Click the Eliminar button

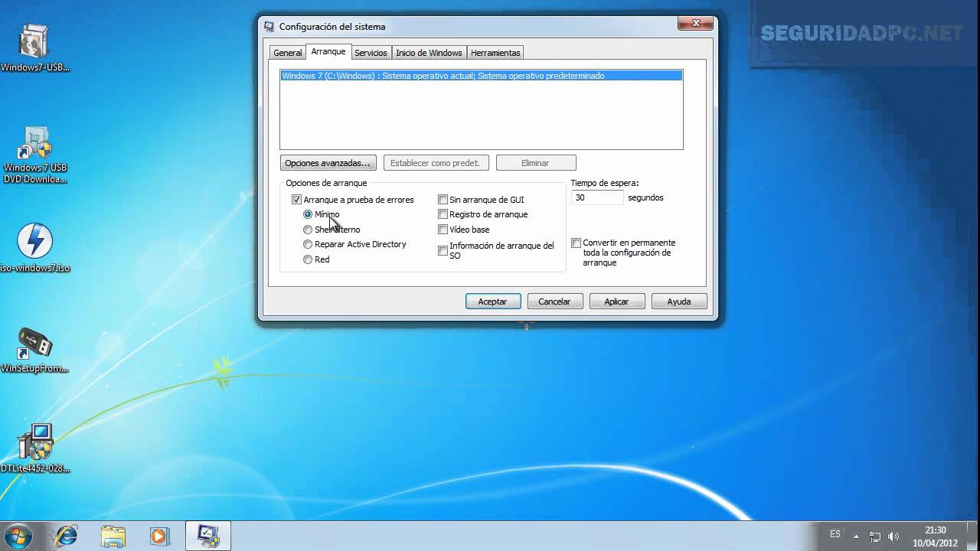point(535,163)
